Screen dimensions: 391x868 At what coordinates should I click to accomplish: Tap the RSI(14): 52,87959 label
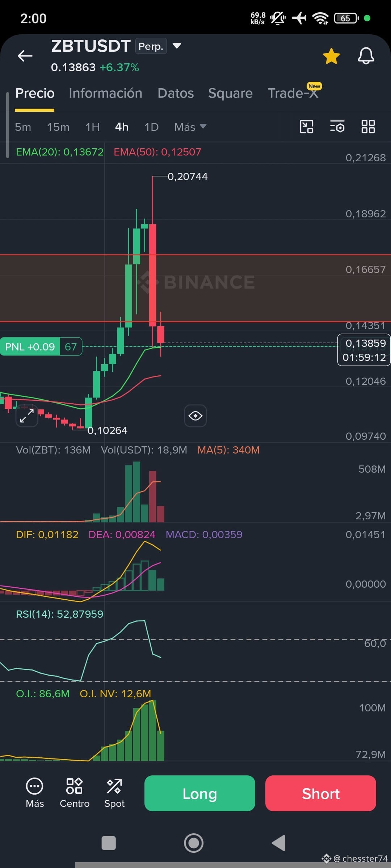[x=60, y=614]
